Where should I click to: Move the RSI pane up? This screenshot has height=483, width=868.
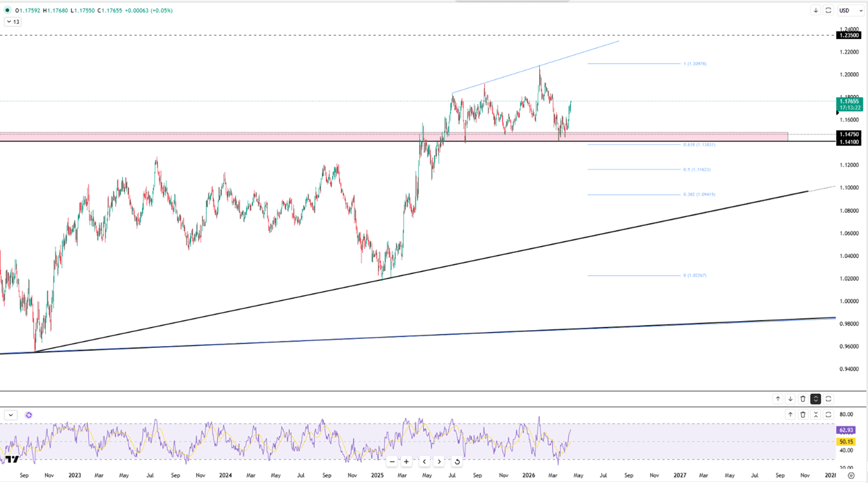point(790,414)
